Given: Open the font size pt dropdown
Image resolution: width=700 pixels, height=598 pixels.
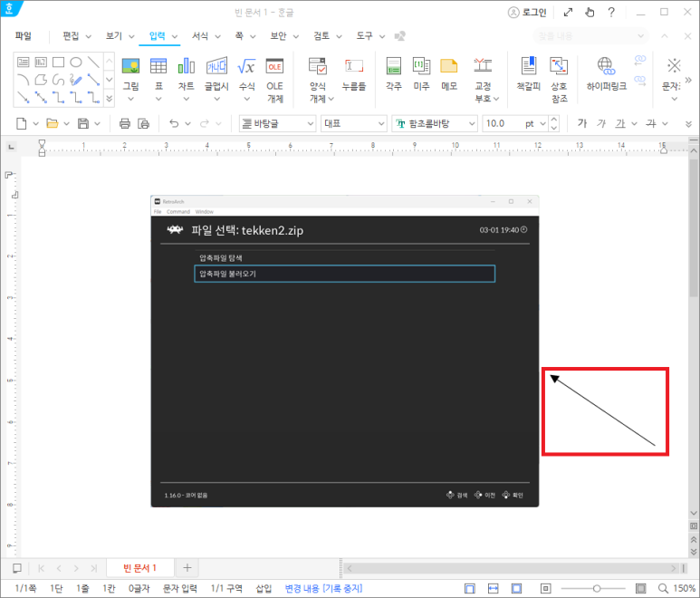Looking at the screenshot, I should tap(542, 124).
